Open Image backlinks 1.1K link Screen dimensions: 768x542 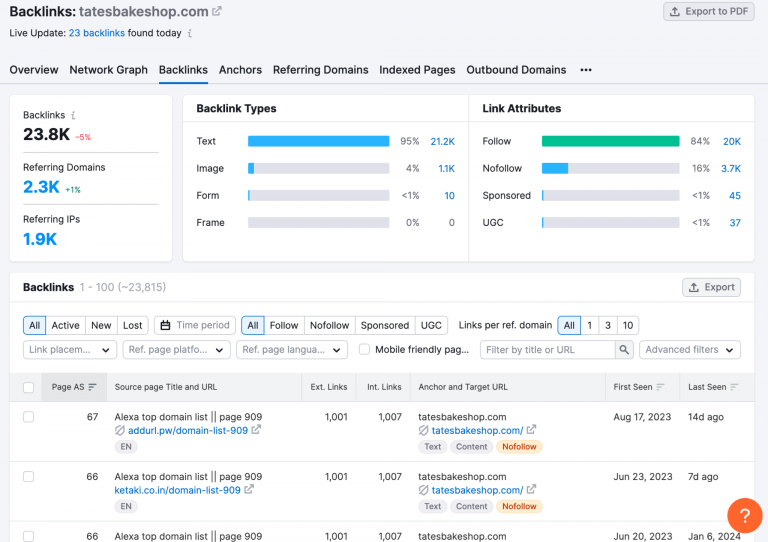click(x=446, y=168)
